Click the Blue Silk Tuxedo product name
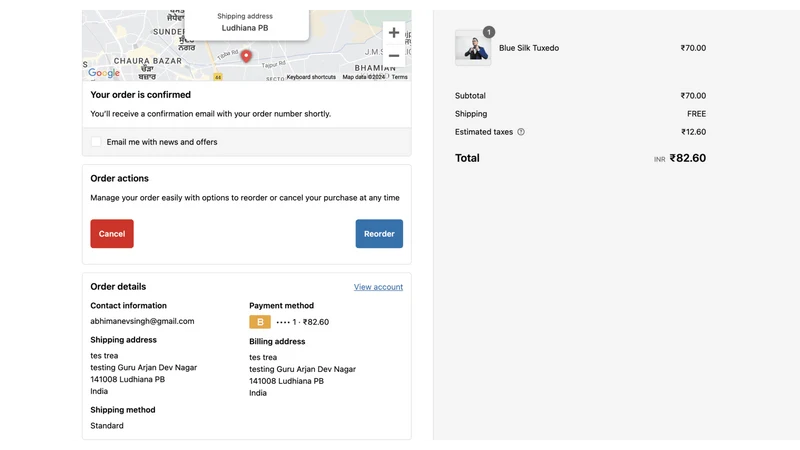Screen dimensions: 800x450 pos(529,48)
